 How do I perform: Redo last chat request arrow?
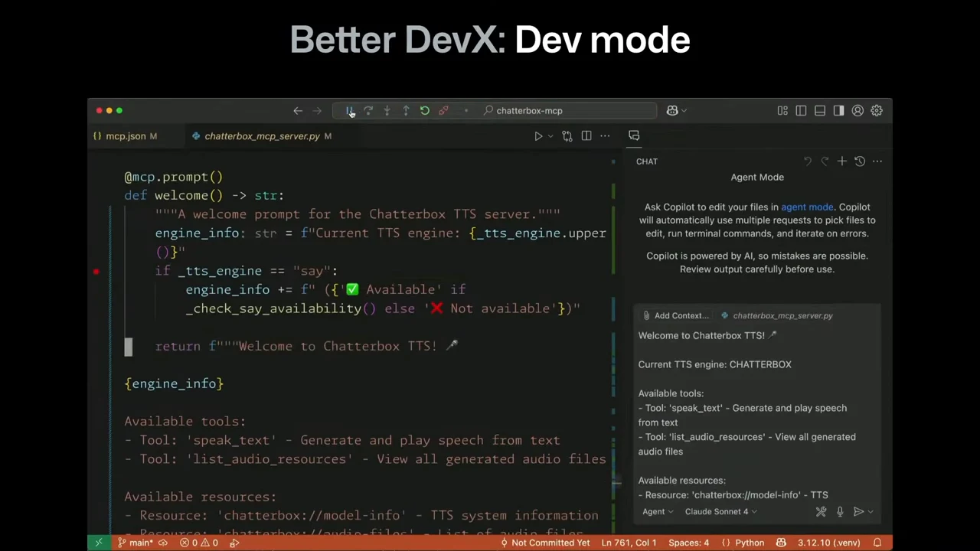coord(825,161)
